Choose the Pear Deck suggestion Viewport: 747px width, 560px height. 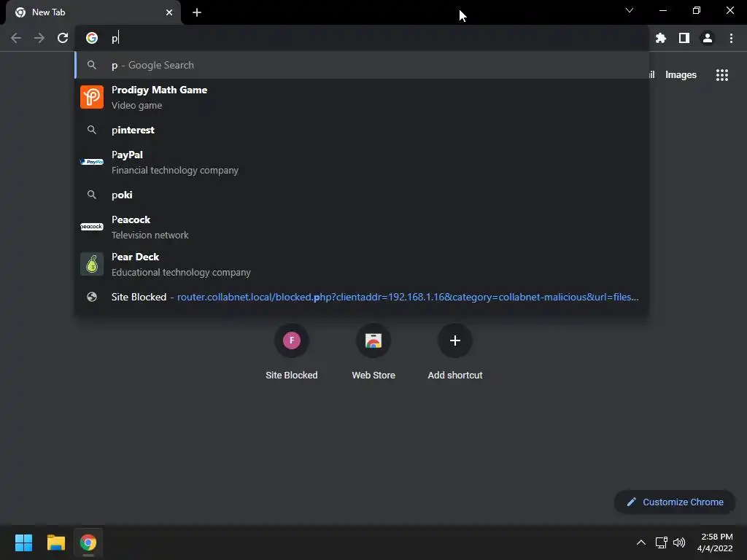click(362, 264)
